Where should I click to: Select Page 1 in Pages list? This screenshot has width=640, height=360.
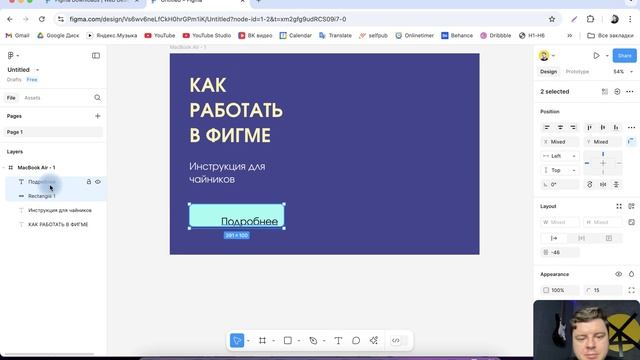(54, 132)
